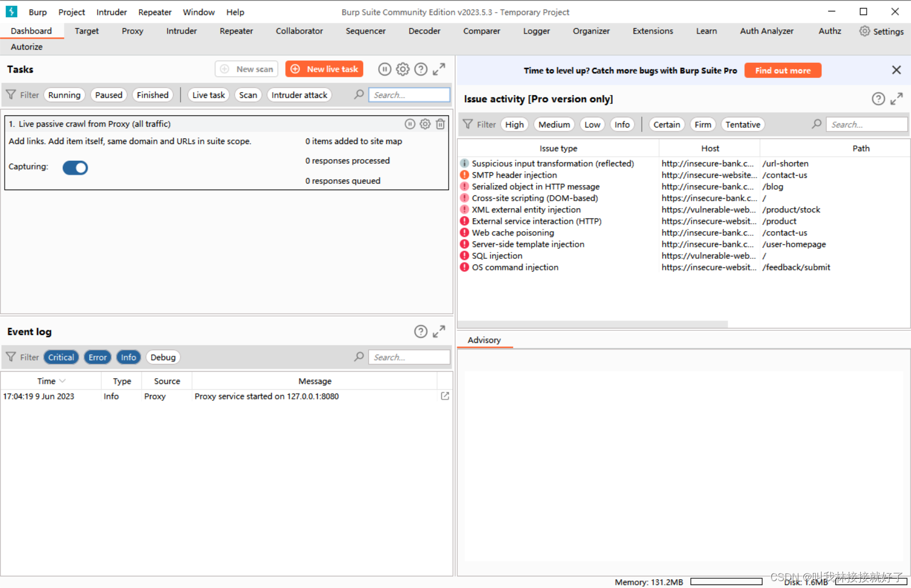The width and height of the screenshot is (911, 588).
Task: Click the info icon of Suspicious input transformation
Action: pyautogui.click(x=464, y=163)
